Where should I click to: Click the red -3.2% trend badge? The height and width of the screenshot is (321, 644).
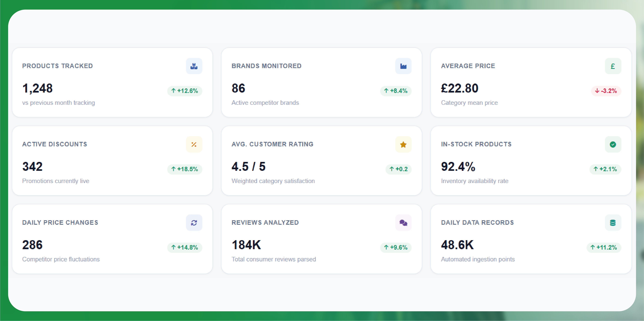point(606,91)
